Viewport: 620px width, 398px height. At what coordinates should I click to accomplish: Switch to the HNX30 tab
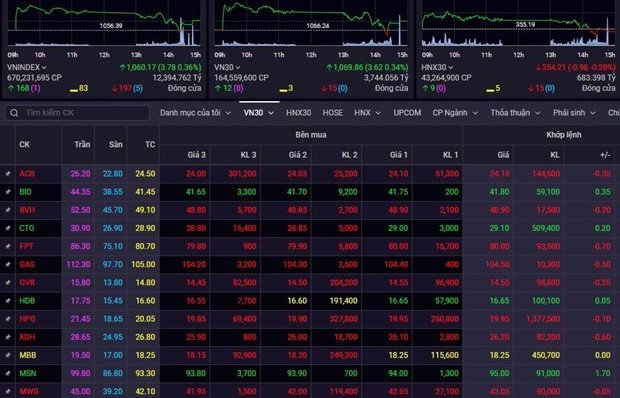tap(299, 113)
